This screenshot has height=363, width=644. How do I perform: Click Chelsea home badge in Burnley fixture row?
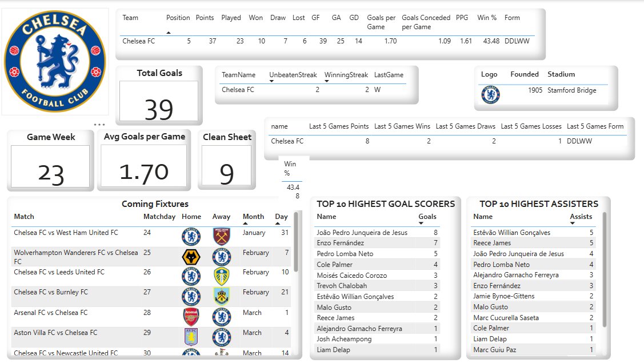tap(191, 297)
